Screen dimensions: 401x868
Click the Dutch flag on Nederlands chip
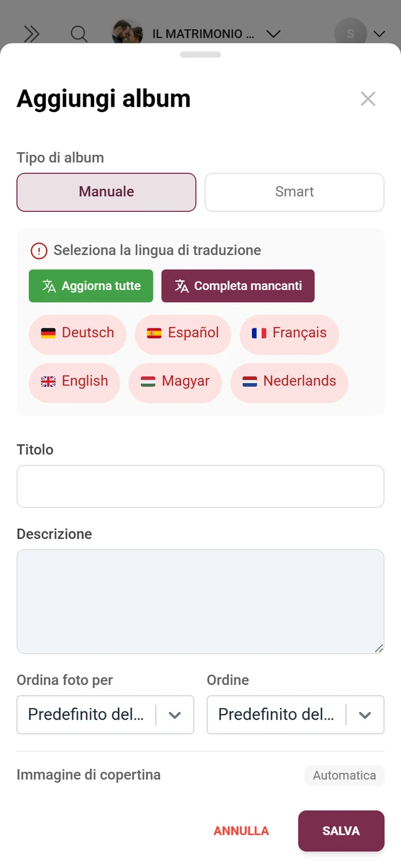tap(249, 382)
